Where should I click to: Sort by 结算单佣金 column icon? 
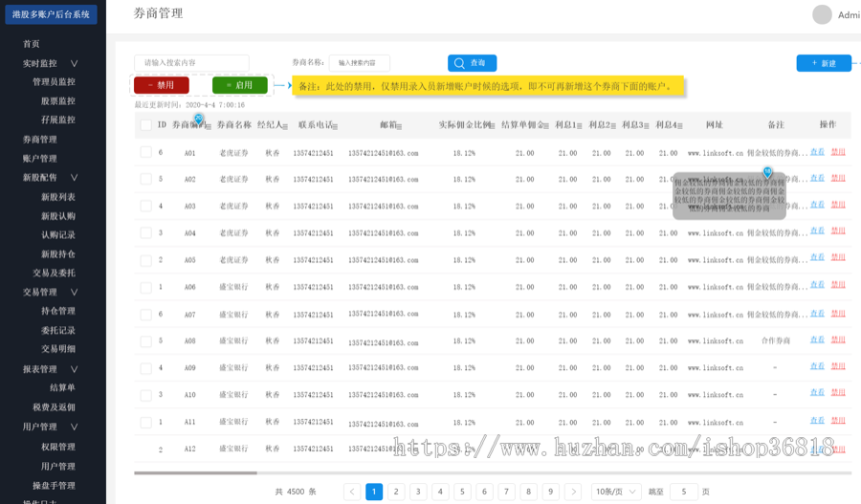tap(546, 127)
